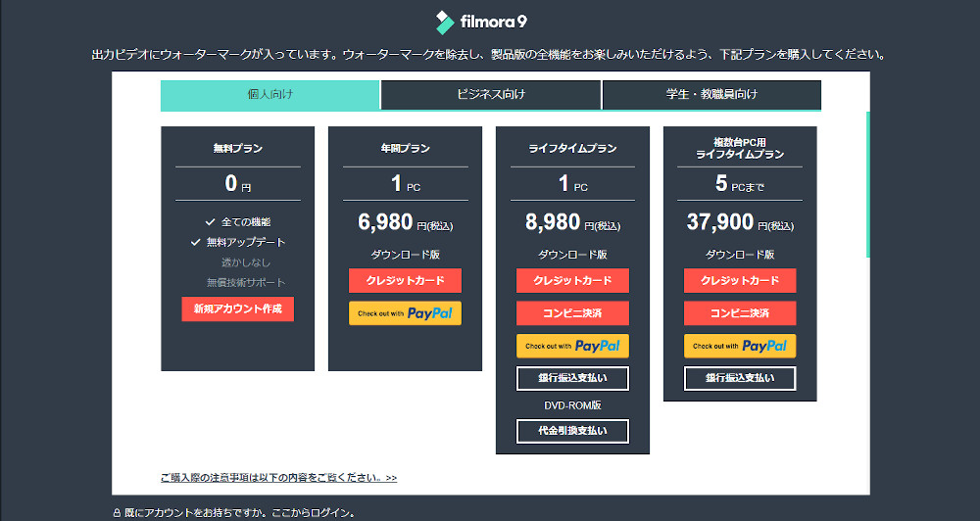This screenshot has width=980, height=521.
Task: Open the ご購入際の注意事項 link
Action: tap(278, 478)
